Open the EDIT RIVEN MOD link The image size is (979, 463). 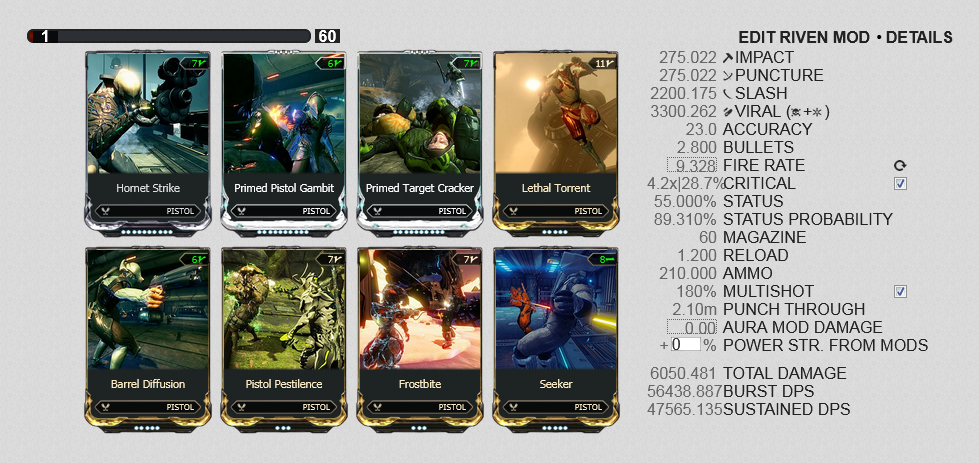tap(804, 37)
